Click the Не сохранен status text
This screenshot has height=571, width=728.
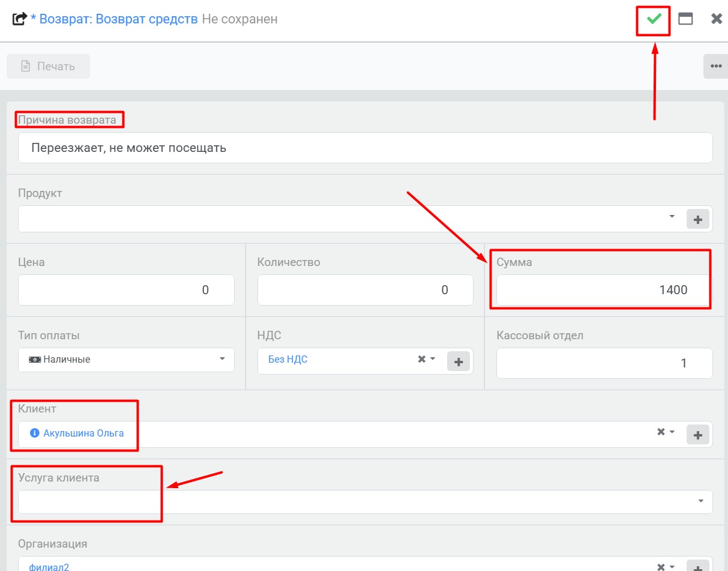239,19
